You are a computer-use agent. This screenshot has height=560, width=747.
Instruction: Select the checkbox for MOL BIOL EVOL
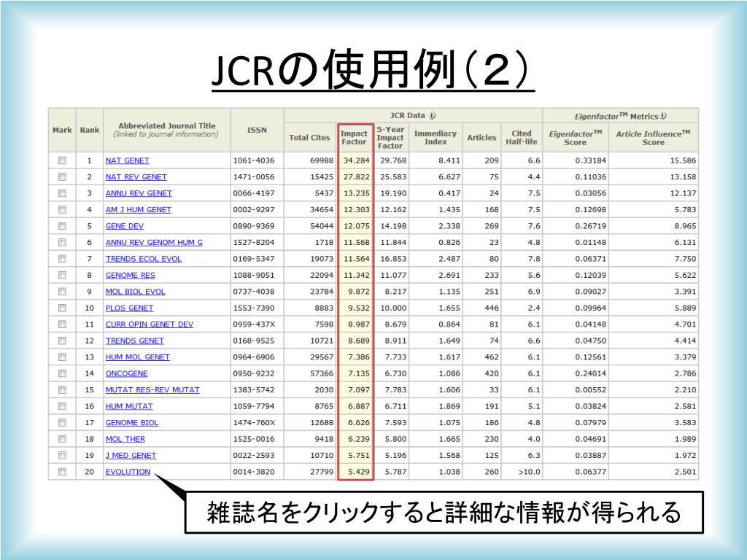pyautogui.click(x=62, y=292)
